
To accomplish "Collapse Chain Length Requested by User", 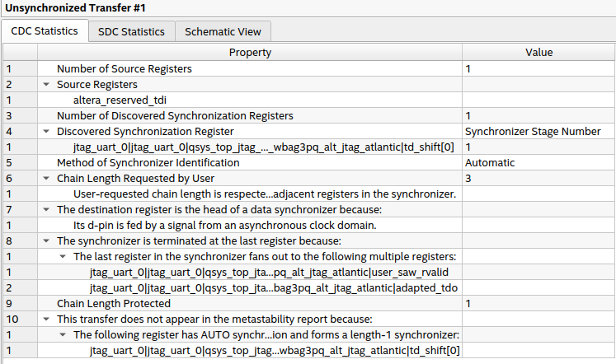I will pyautogui.click(x=45, y=178).
